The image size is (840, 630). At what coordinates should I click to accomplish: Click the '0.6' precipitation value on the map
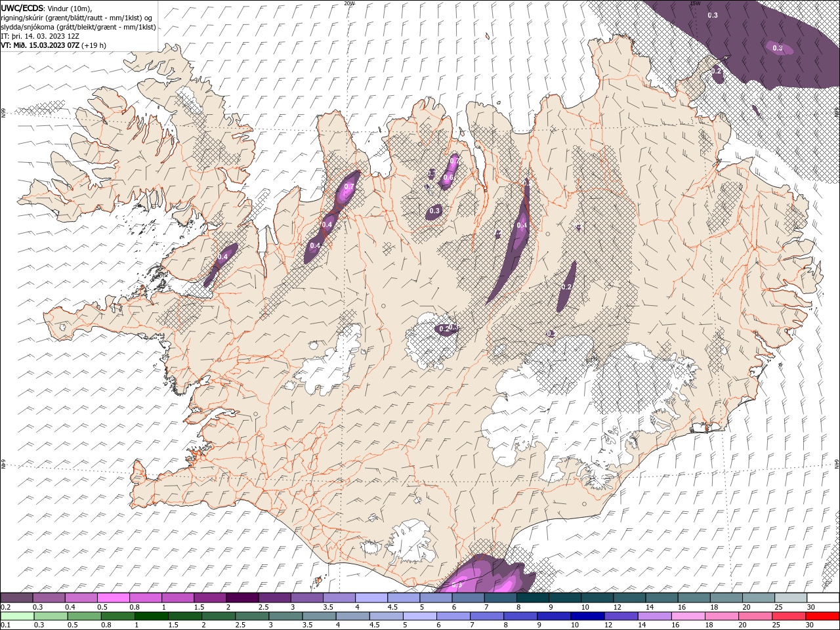pyautogui.click(x=448, y=177)
